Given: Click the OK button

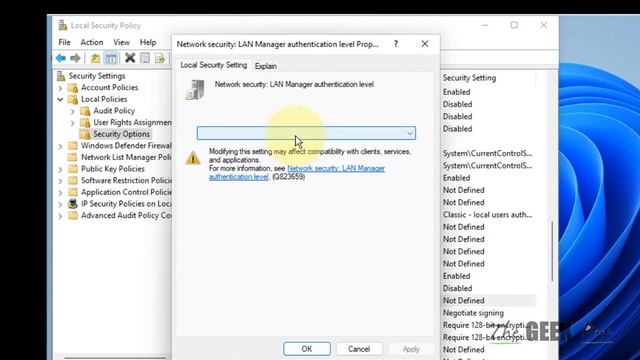Looking at the screenshot, I should [307, 349].
